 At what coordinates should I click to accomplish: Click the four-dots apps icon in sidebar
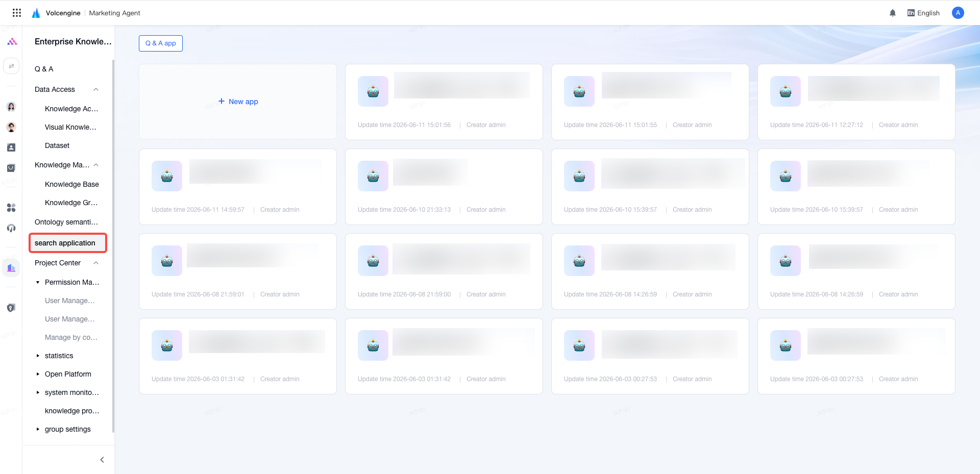point(11,208)
